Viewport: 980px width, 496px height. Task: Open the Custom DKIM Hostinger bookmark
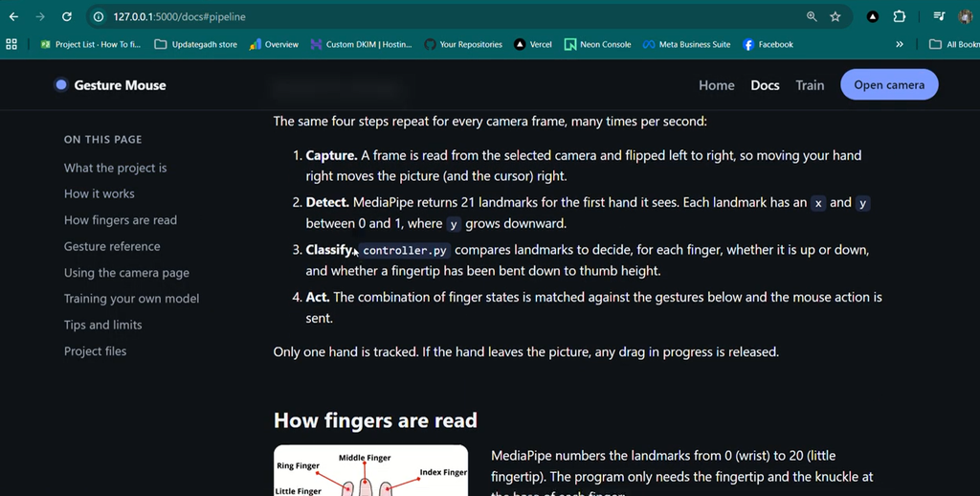coord(361,44)
